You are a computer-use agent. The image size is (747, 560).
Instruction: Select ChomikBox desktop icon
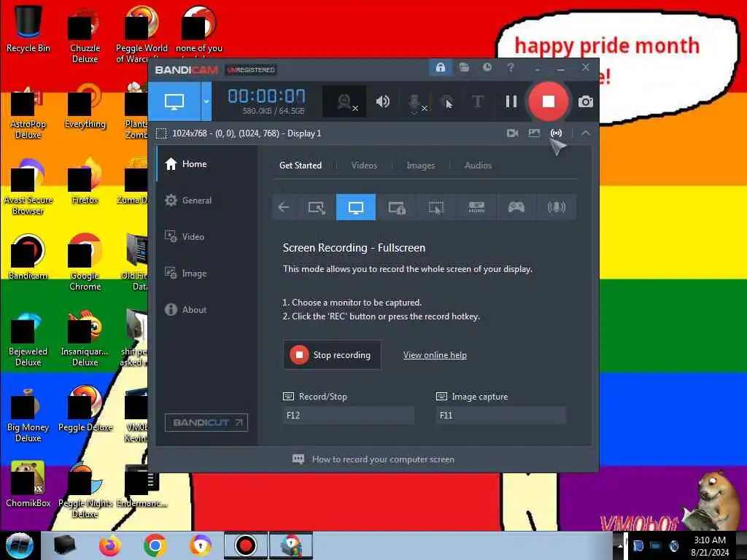28,484
